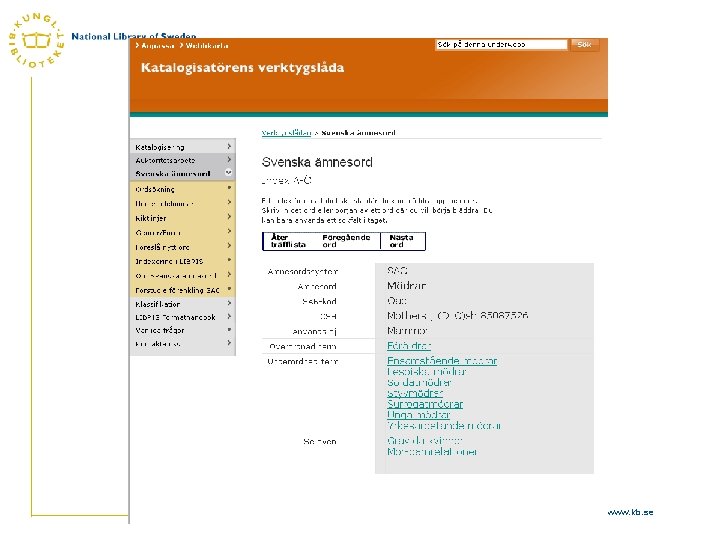Viewport: 720px width, 540px height.
Task: Expand the Kontakta oss row chevron
Action: [229, 343]
